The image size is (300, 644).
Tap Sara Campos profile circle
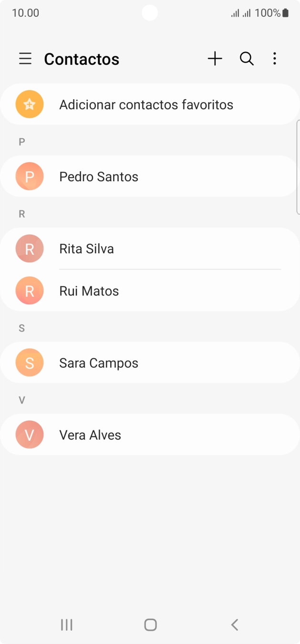[29, 363]
